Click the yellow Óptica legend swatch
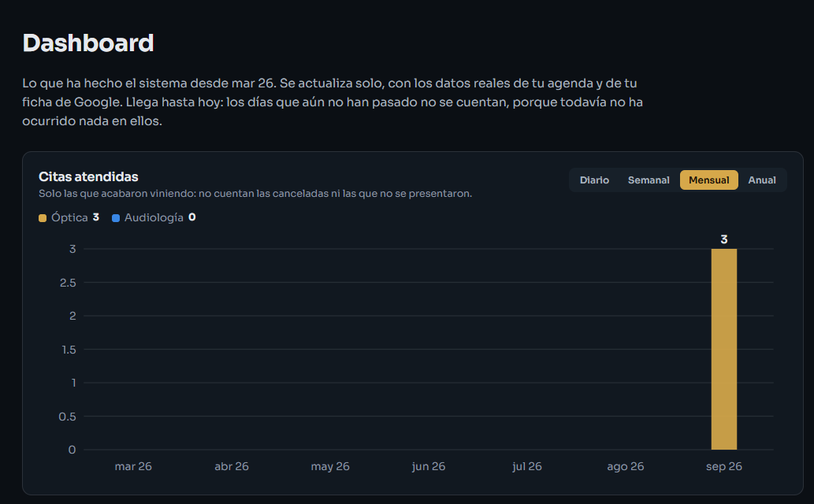 [43, 218]
